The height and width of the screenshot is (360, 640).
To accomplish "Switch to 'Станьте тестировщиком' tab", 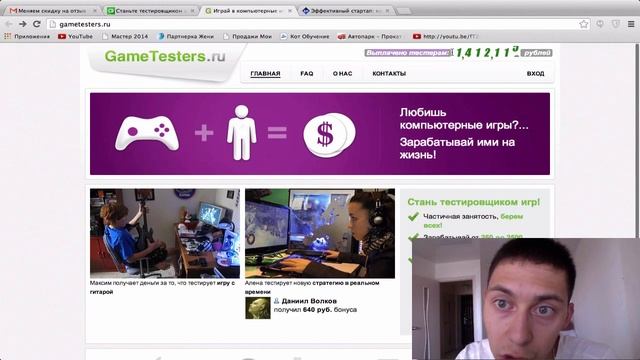I will (149, 11).
